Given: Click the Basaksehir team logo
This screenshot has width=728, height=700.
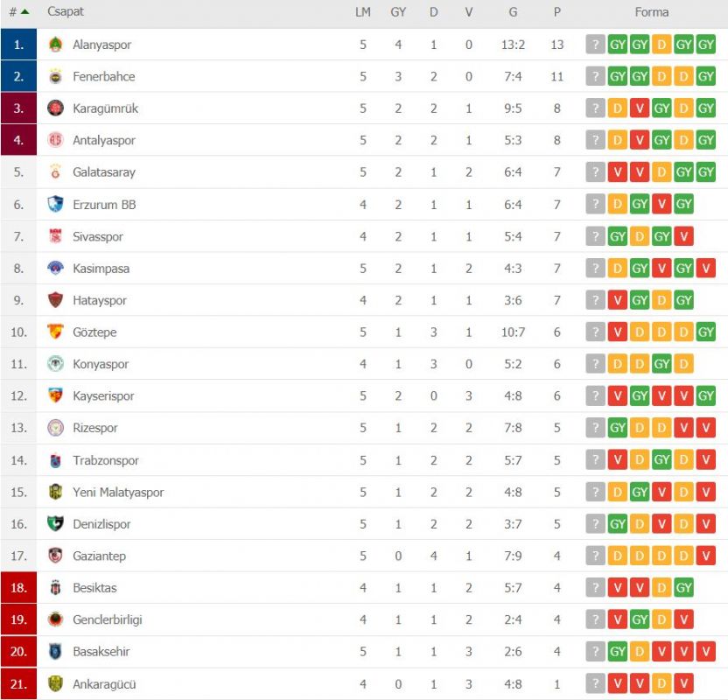Looking at the screenshot, I should (55, 651).
